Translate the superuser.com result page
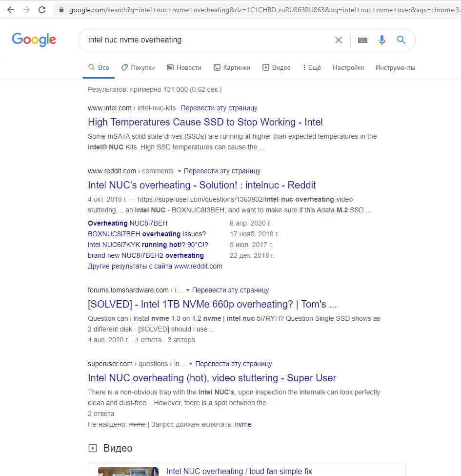 234,364
